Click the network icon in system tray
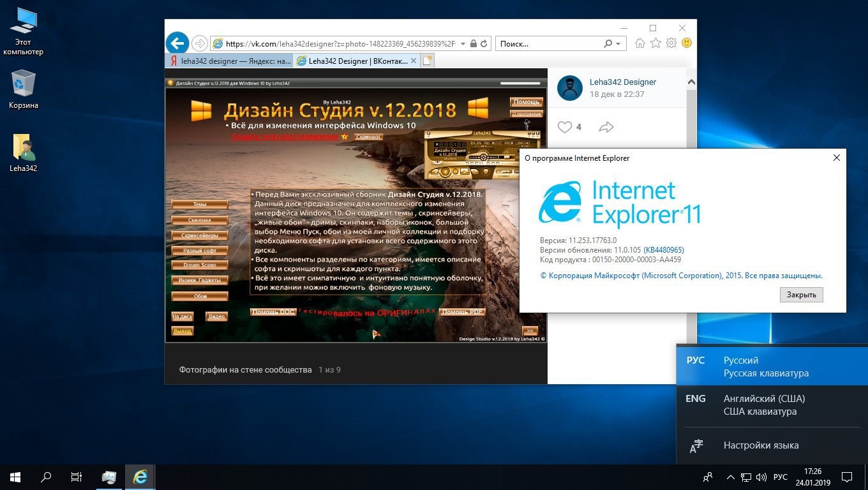Screen dimensions: 868x490 coord(746,477)
